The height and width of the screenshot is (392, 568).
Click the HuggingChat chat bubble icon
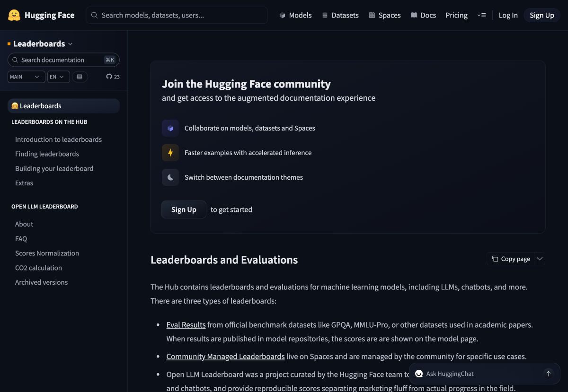(x=419, y=374)
